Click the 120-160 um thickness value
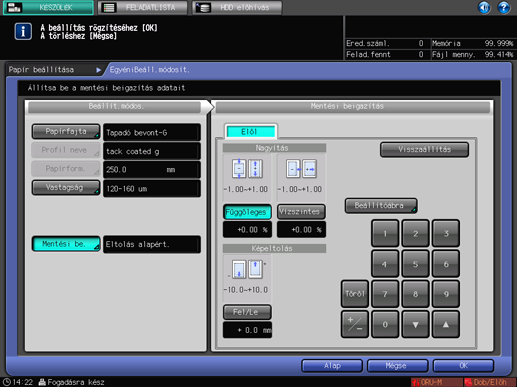Image resolution: width=517 pixels, height=387 pixels. (x=152, y=188)
